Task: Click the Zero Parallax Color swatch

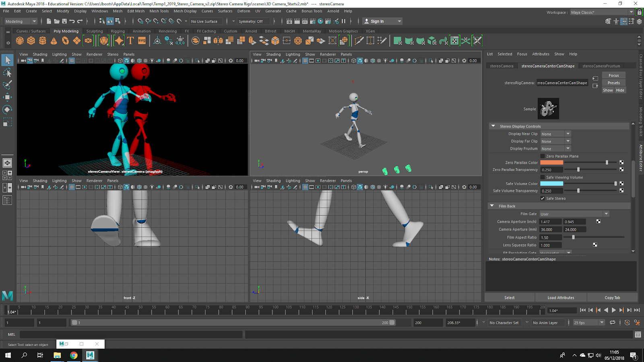Action: pyautogui.click(x=551, y=162)
